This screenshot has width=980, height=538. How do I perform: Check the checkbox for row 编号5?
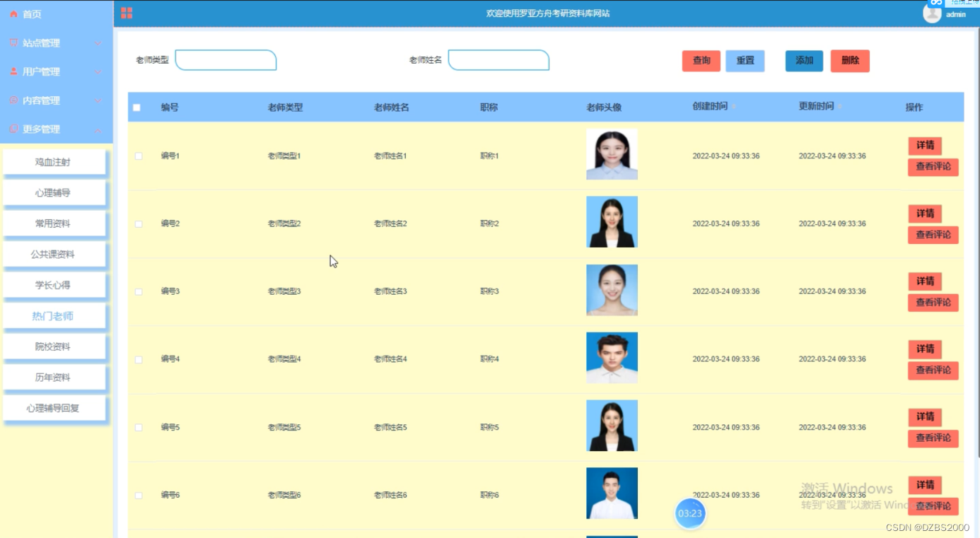[139, 427]
